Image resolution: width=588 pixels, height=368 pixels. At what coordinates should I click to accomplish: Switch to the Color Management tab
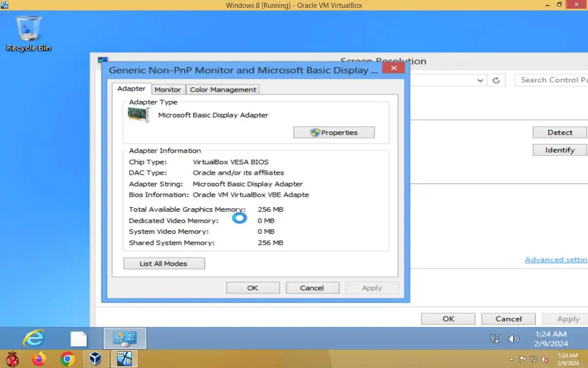(223, 90)
